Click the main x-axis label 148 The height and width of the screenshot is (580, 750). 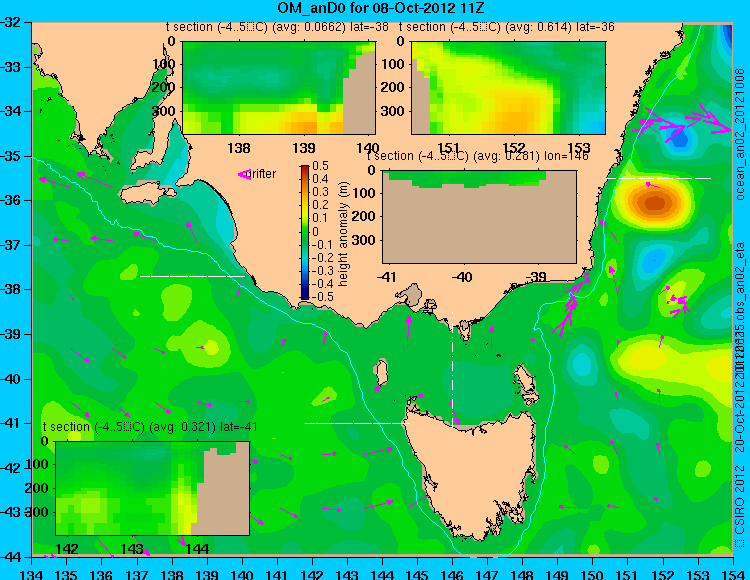[523, 573]
